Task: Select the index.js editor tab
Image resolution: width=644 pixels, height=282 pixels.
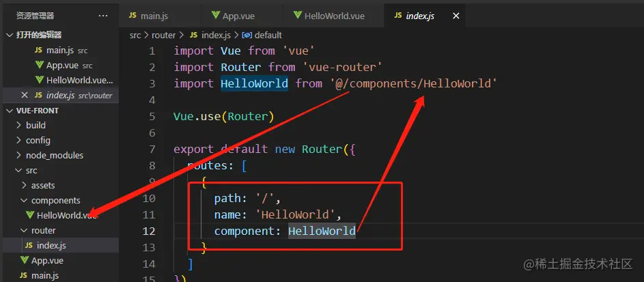Action: [425, 16]
